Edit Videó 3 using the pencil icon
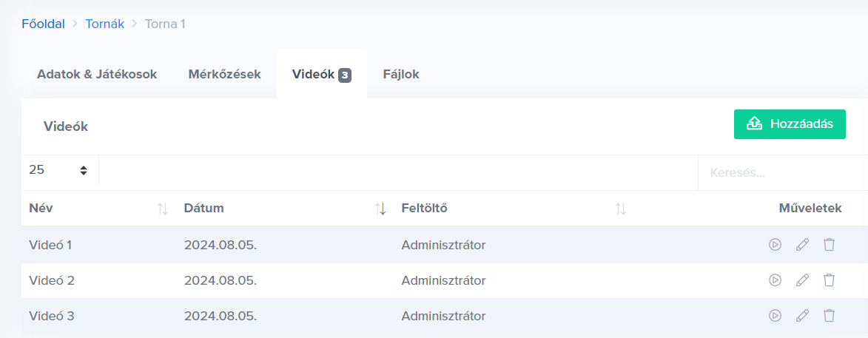 click(802, 316)
